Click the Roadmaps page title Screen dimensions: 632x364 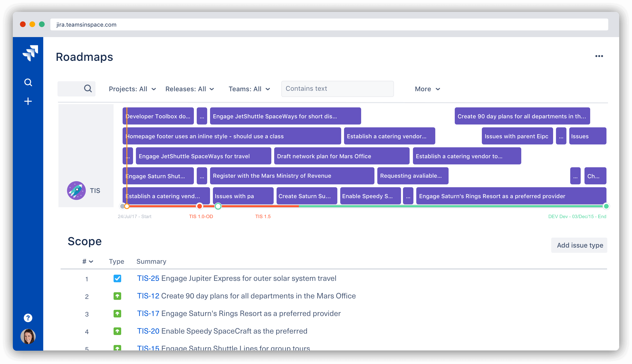pyautogui.click(x=85, y=57)
